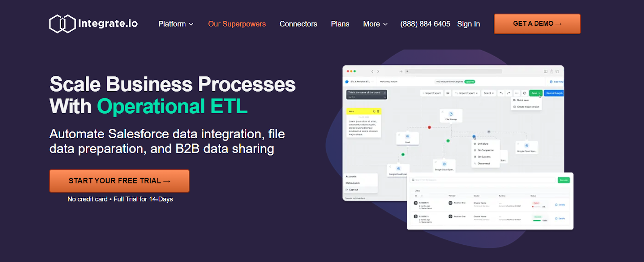The image size is (644, 262).
Task: Click Sign In
Action: tap(469, 24)
